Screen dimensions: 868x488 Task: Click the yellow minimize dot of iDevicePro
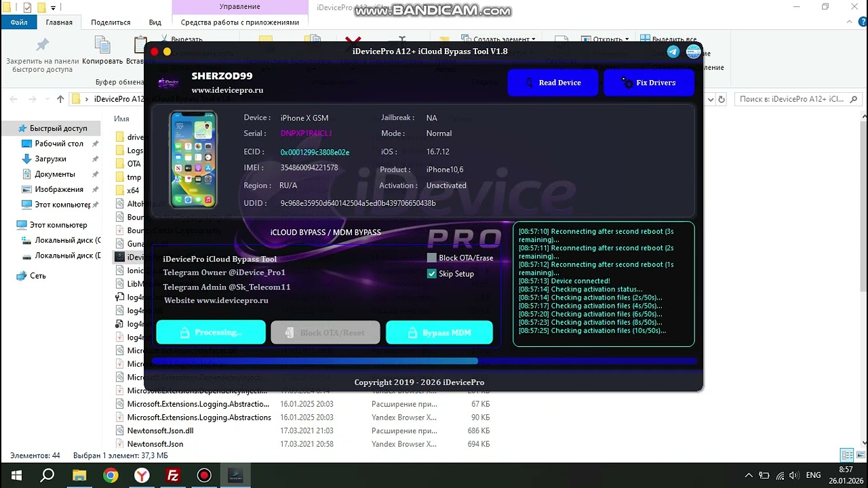click(167, 52)
